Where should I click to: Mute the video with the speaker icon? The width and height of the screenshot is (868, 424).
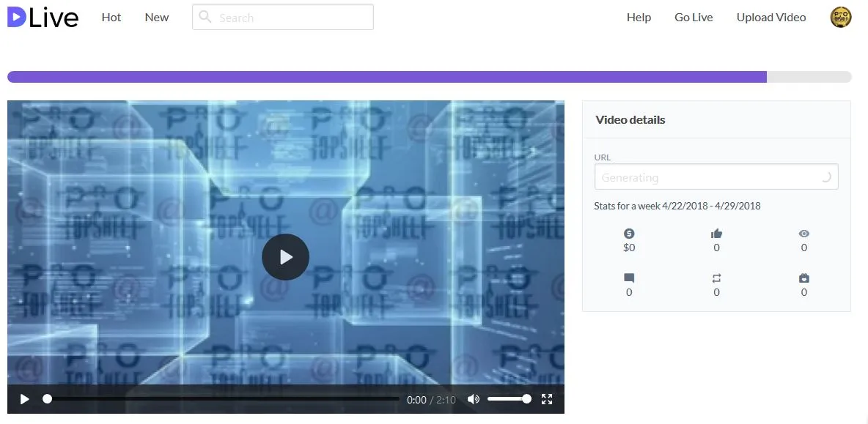tap(474, 399)
